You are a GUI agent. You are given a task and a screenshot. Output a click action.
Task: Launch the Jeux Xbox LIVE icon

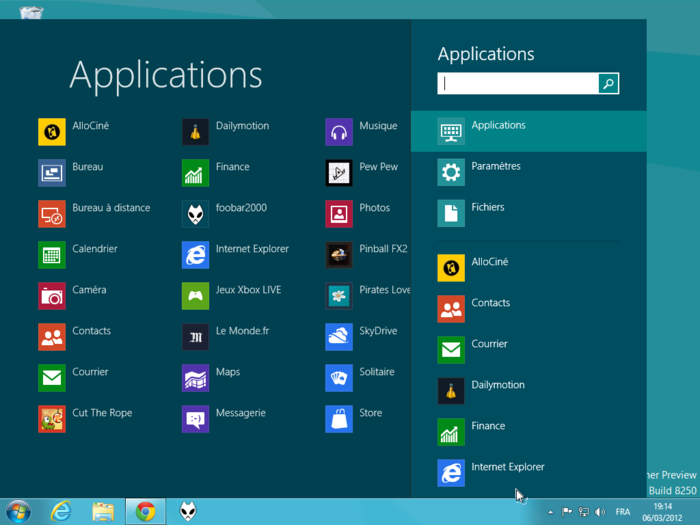click(x=195, y=296)
